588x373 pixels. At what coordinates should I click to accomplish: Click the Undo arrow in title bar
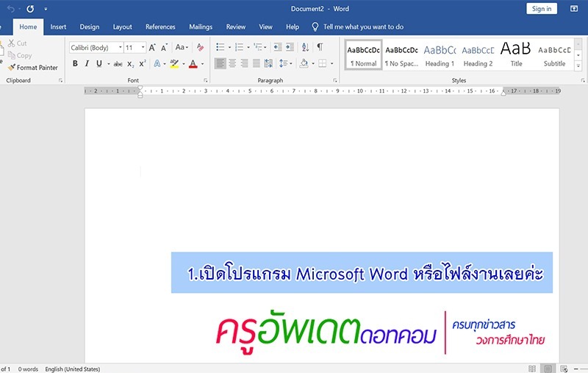[x=11, y=9]
